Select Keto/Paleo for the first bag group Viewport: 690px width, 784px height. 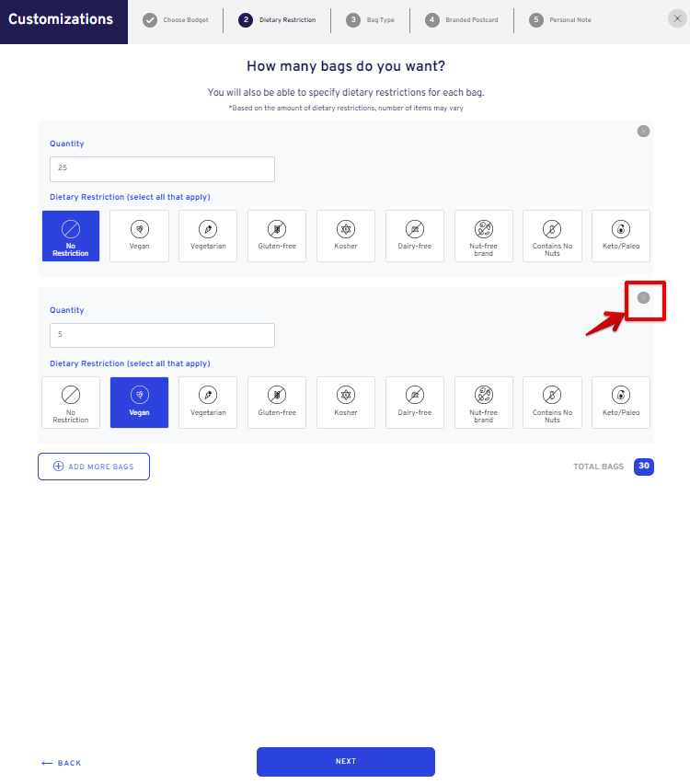(x=620, y=236)
